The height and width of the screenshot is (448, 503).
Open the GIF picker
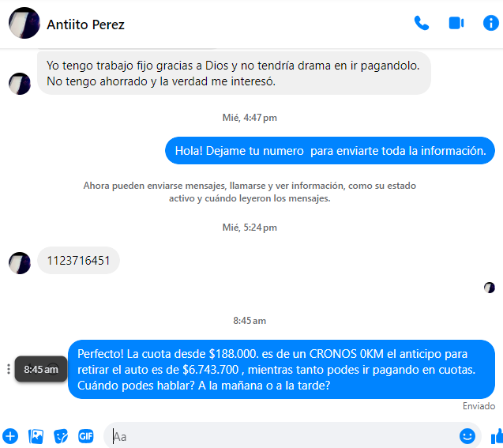coord(85,436)
